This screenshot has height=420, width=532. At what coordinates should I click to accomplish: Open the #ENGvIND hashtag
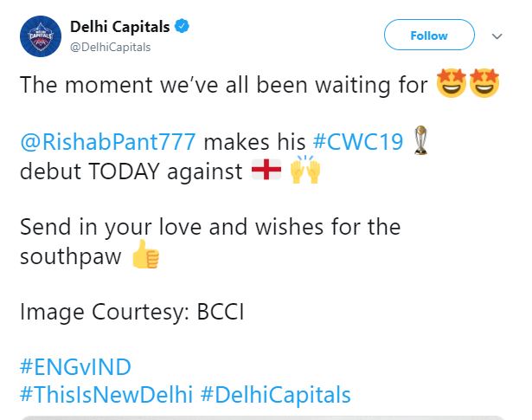coord(74,366)
